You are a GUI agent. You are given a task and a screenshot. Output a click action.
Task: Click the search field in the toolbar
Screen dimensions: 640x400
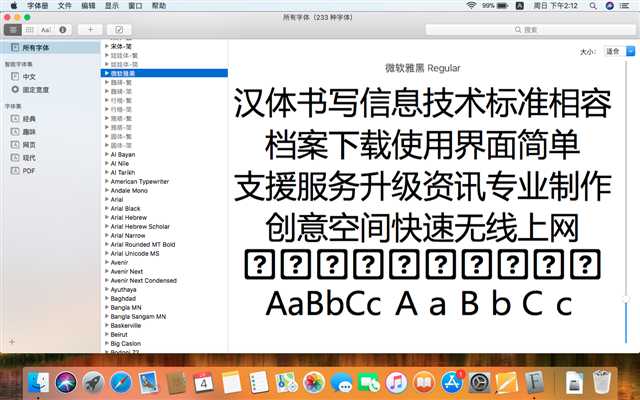531,30
